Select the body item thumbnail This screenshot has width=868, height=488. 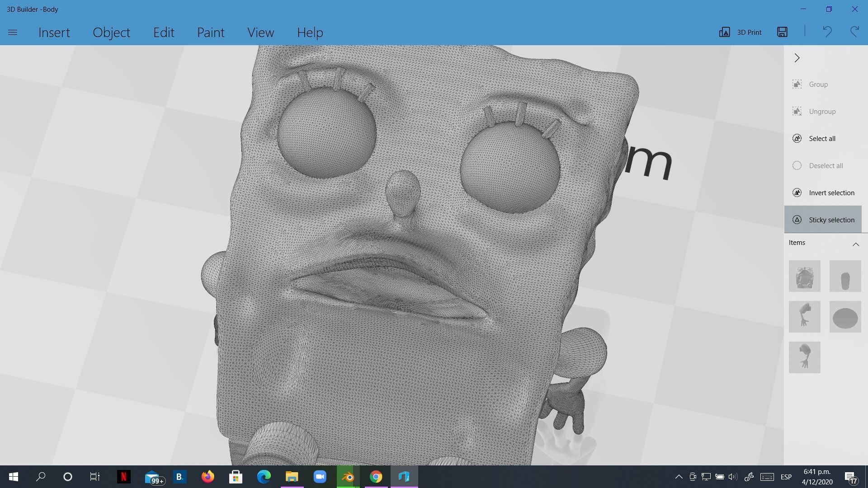[805, 276]
